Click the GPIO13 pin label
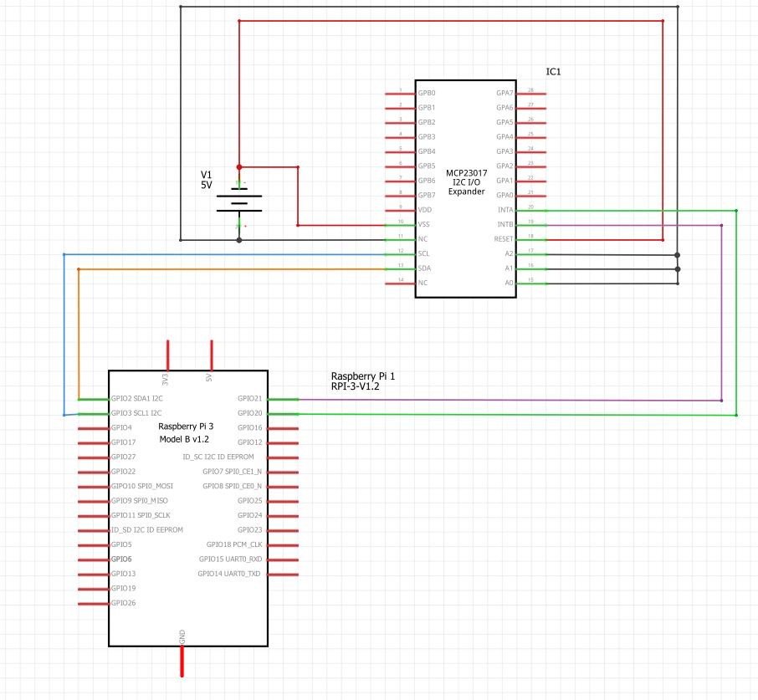 pyautogui.click(x=123, y=574)
